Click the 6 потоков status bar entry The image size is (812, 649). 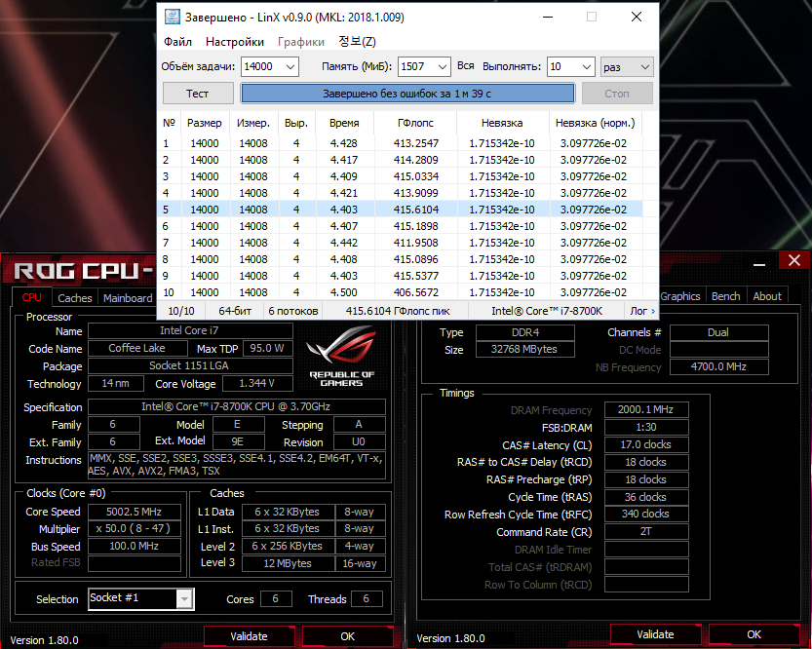293,311
